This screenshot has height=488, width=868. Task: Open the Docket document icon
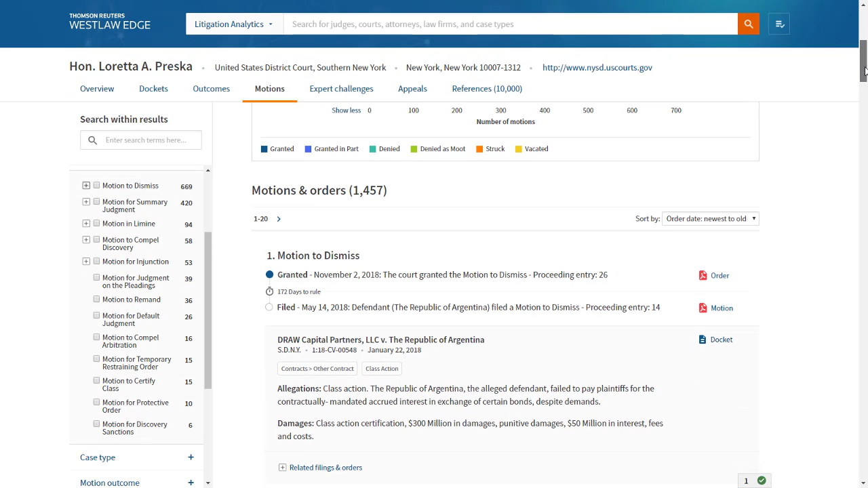[x=703, y=340]
